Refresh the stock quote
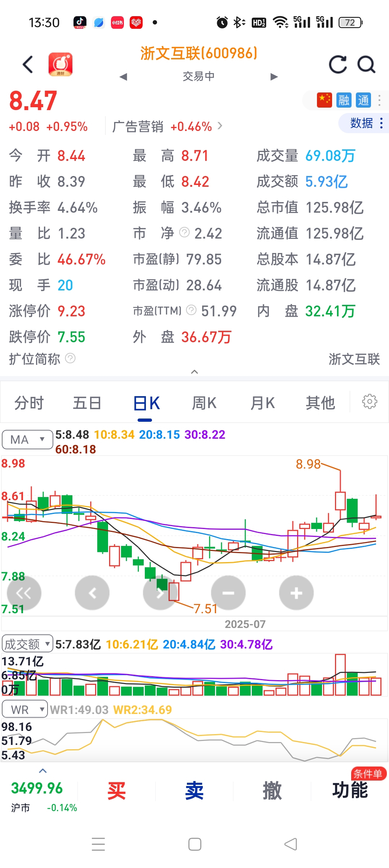The height and width of the screenshot is (868, 389). click(x=338, y=65)
